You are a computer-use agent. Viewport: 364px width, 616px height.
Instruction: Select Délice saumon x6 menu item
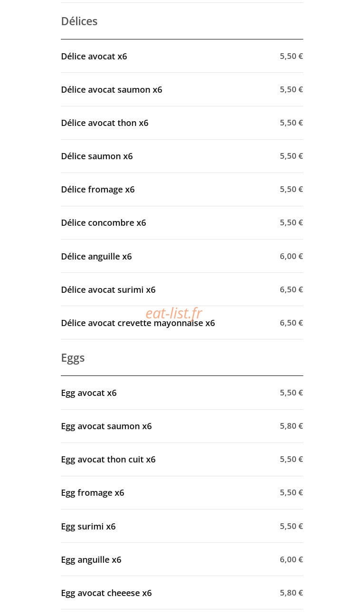coord(182,156)
